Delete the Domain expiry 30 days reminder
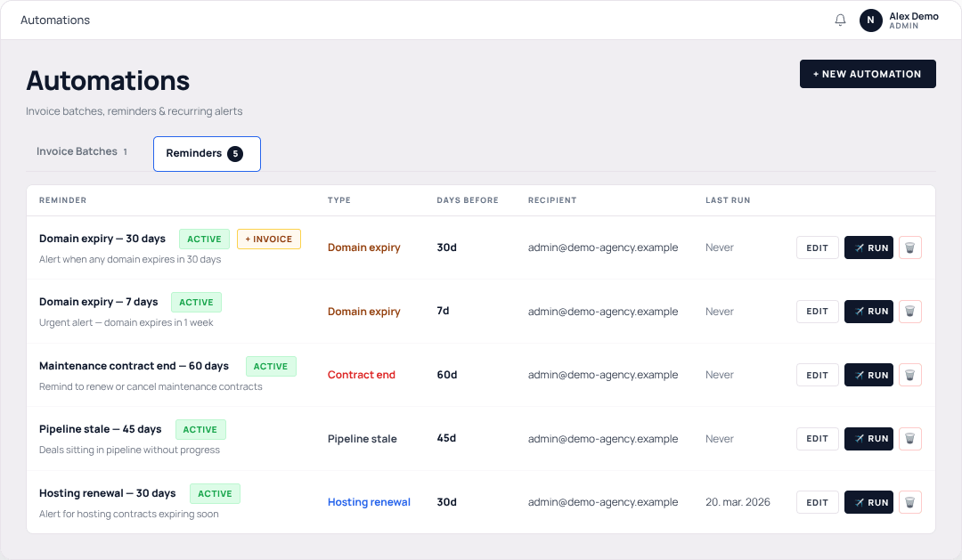 (909, 248)
